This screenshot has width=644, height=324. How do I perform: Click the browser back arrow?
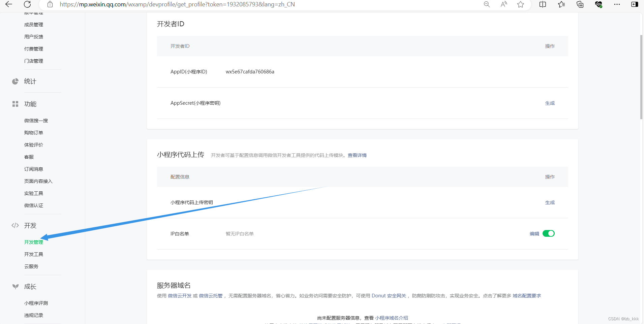(9, 4)
